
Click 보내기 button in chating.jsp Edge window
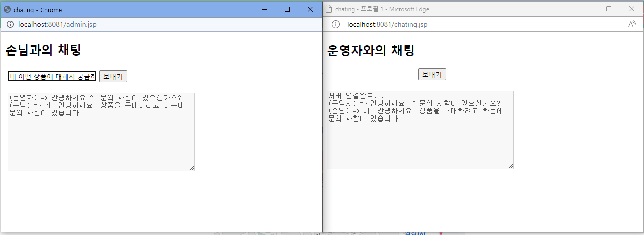pyautogui.click(x=432, y=74)
